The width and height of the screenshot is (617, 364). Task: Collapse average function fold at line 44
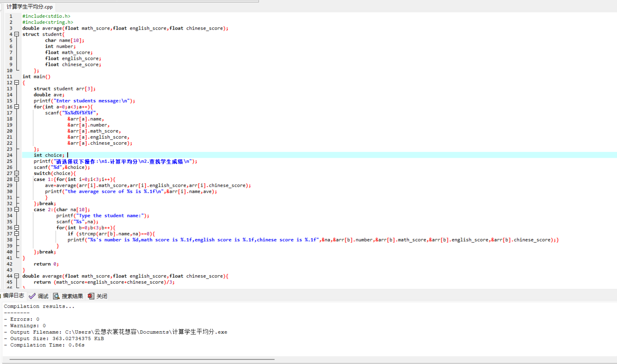[x=17, y=276]
